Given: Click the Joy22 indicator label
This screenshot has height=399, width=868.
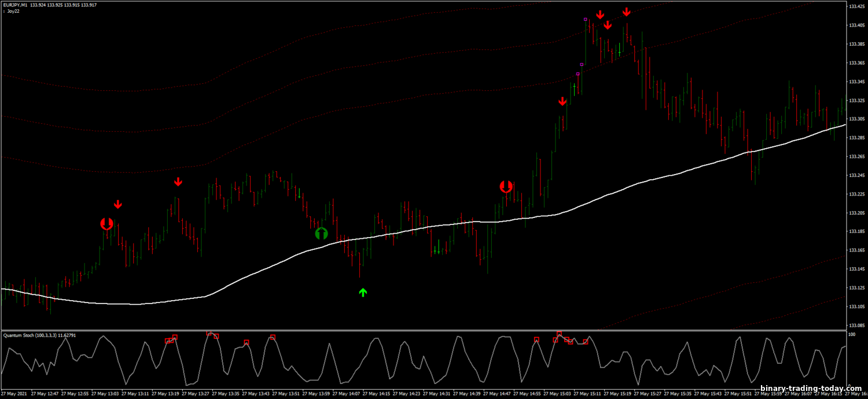Looking at the screenshot, I should coord(13,11).
